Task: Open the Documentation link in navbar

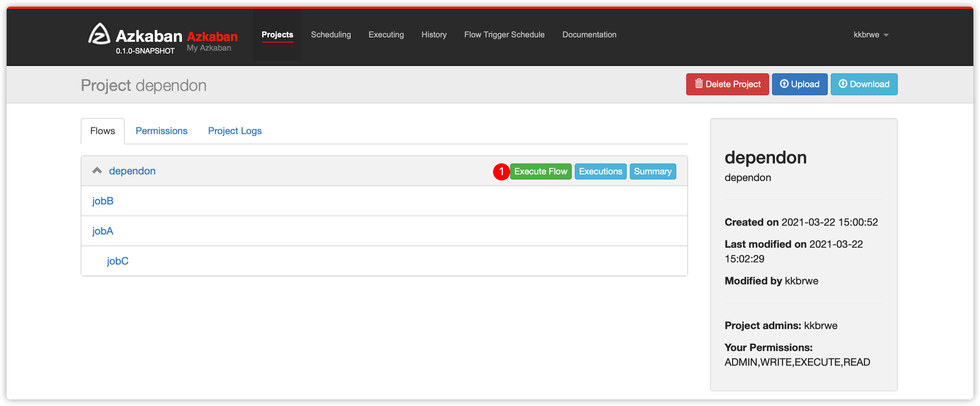Action: pyautogui.click(x=589, y=34)
